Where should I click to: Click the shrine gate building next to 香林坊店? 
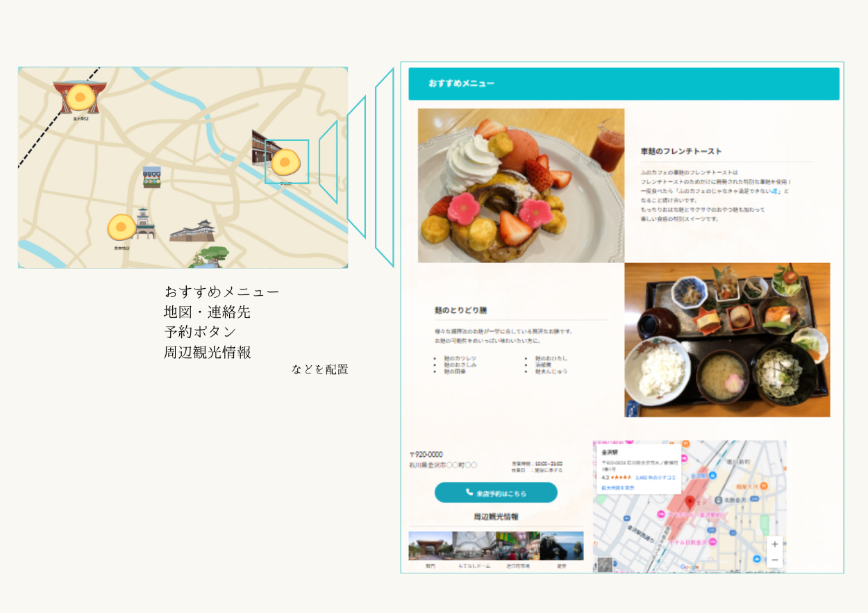coord(145,223)
